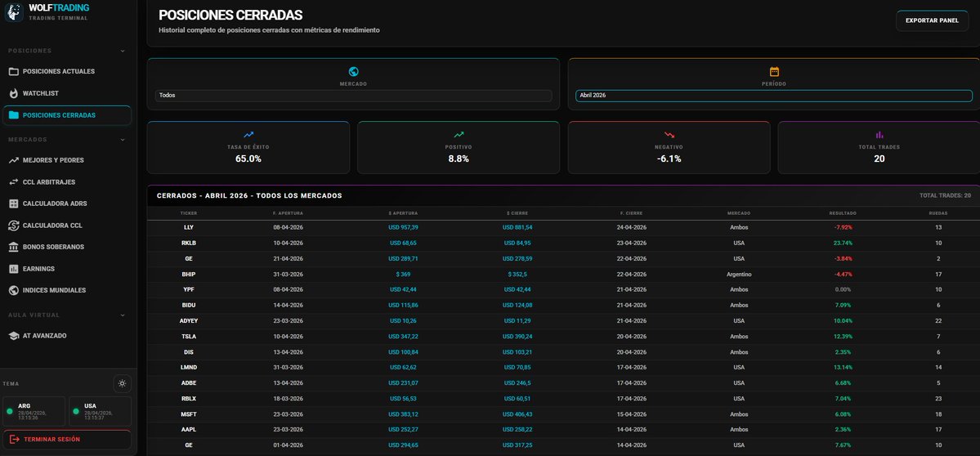
Task: Collapse the Aula Virtual sidebar section
Action: point(123,315)
